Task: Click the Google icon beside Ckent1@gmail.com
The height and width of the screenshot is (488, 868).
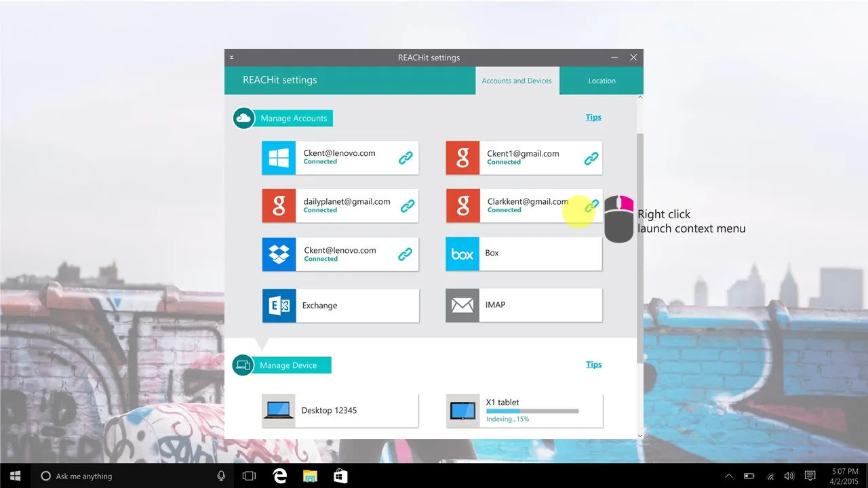Action: pos(462,158)
